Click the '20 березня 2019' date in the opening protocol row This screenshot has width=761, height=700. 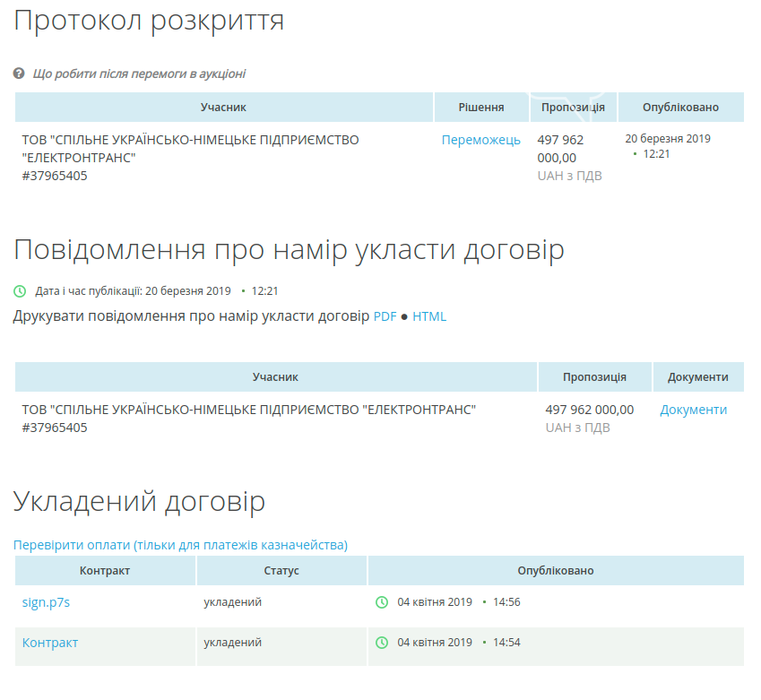pos(668,139)
